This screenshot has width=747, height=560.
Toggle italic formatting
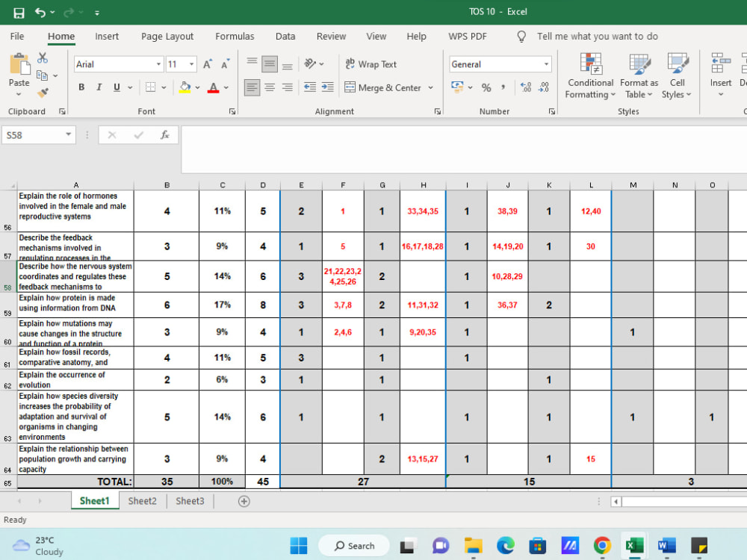click(x=98, y=87)
